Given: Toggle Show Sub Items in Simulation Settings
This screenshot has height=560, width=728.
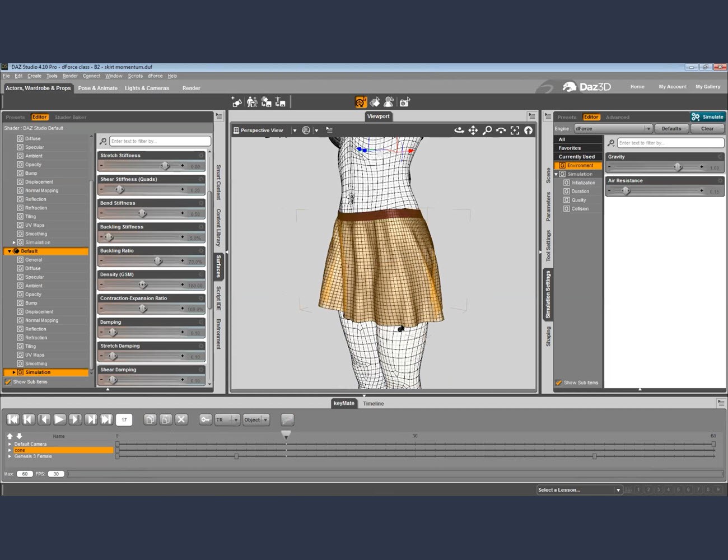Looking at the screenshot, I should tap(559, 382).
